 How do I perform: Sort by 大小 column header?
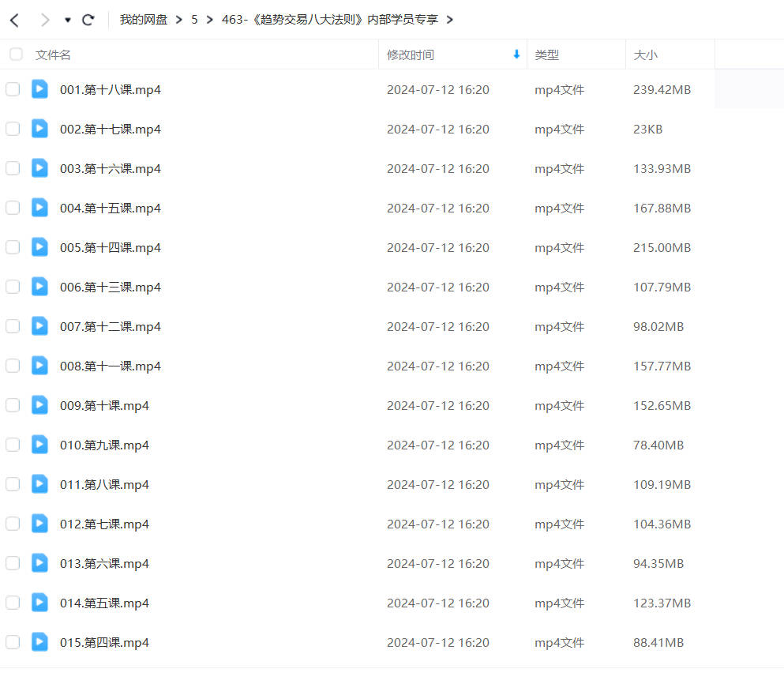coord(646,55)
